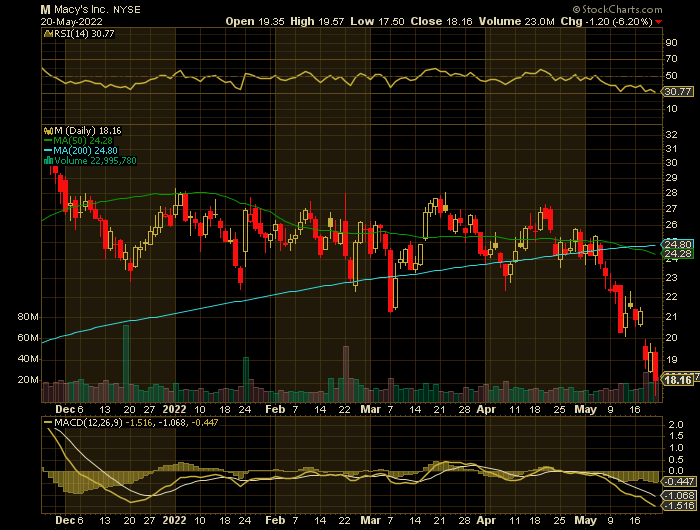The height and width of the screenshot is (530, 700).
Task: Click the 60M volume axis label
Action: [x=28, y=338]
